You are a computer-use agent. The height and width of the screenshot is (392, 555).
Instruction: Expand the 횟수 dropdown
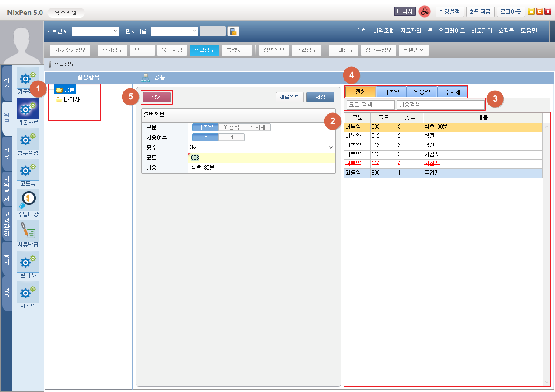tap(330, 148)
